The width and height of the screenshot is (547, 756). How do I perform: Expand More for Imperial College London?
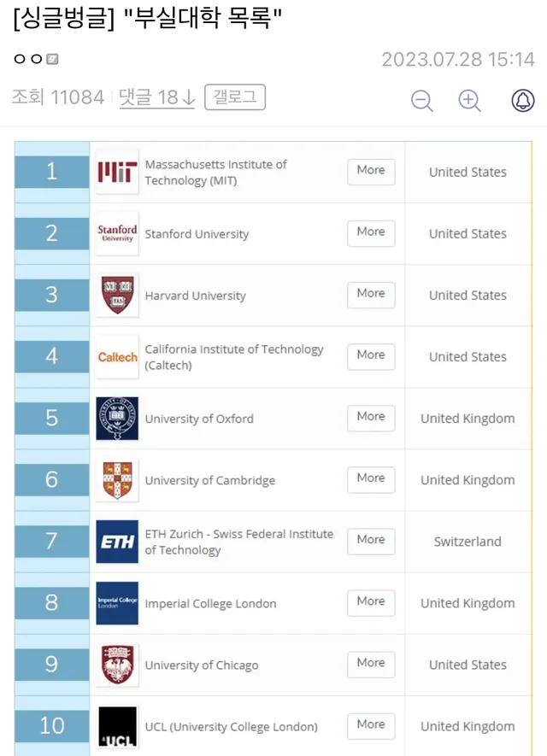tap(371, 601)
